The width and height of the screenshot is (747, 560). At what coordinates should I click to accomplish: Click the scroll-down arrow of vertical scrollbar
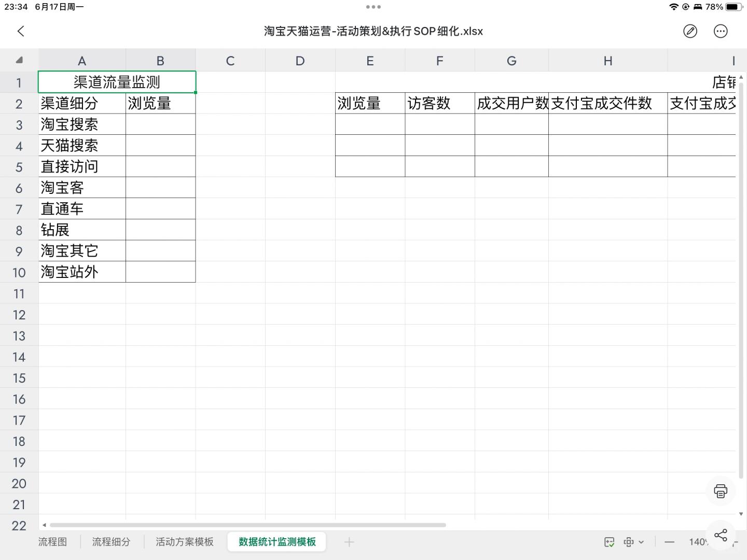point(741,514)
